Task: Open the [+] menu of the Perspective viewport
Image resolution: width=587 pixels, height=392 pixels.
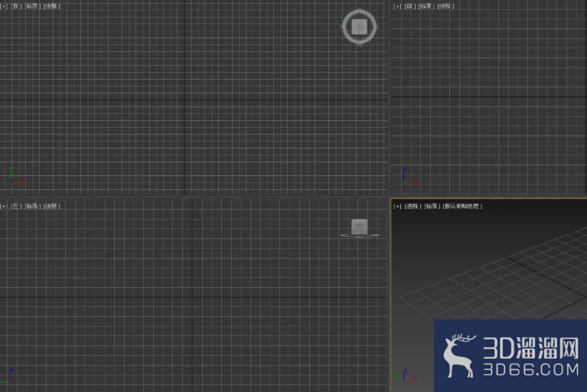Action: [397, 206]
